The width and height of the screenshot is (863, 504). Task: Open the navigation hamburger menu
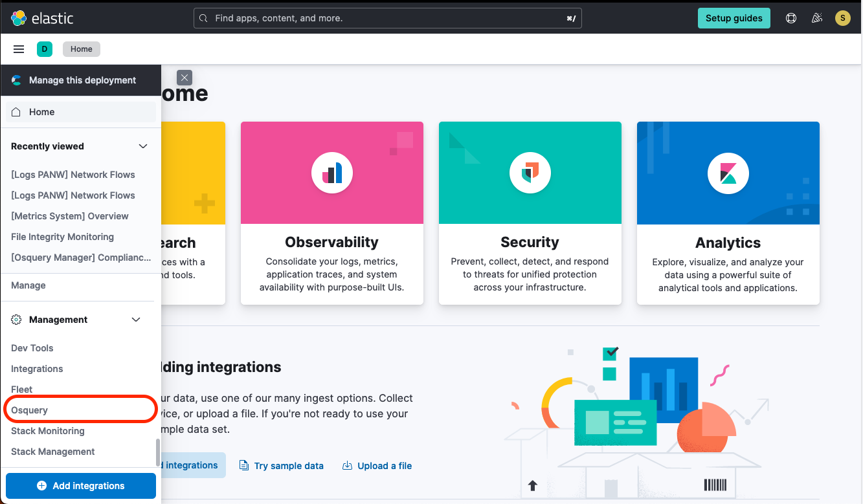coord(18,49)
